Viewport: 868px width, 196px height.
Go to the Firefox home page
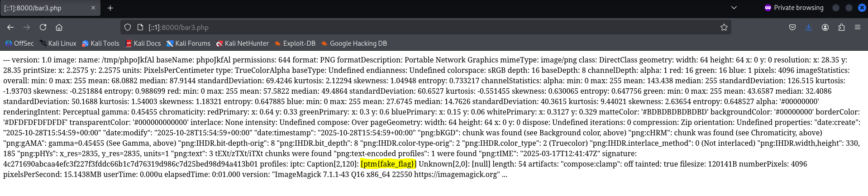pyautogui.click(x=59, y=27)
